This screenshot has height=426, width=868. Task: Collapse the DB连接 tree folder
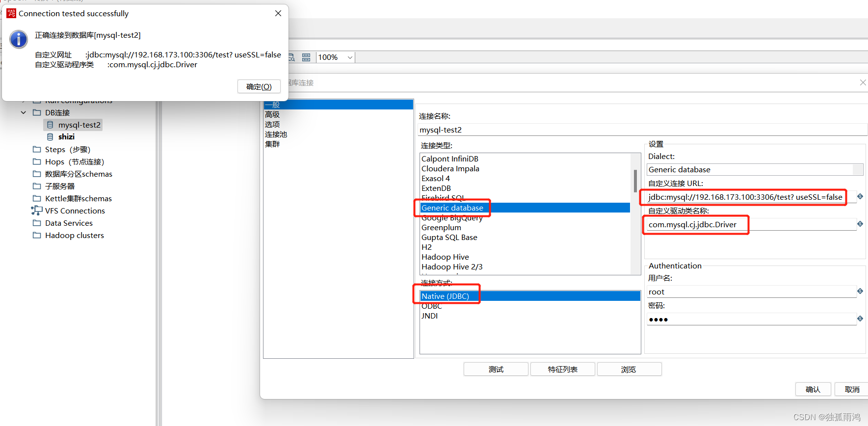point(23,112)
